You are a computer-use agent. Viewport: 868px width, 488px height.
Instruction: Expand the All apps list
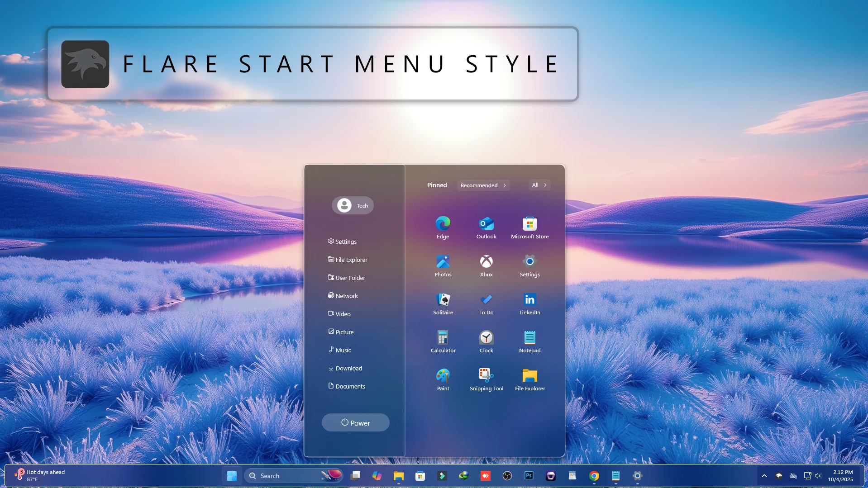[539, 185]
